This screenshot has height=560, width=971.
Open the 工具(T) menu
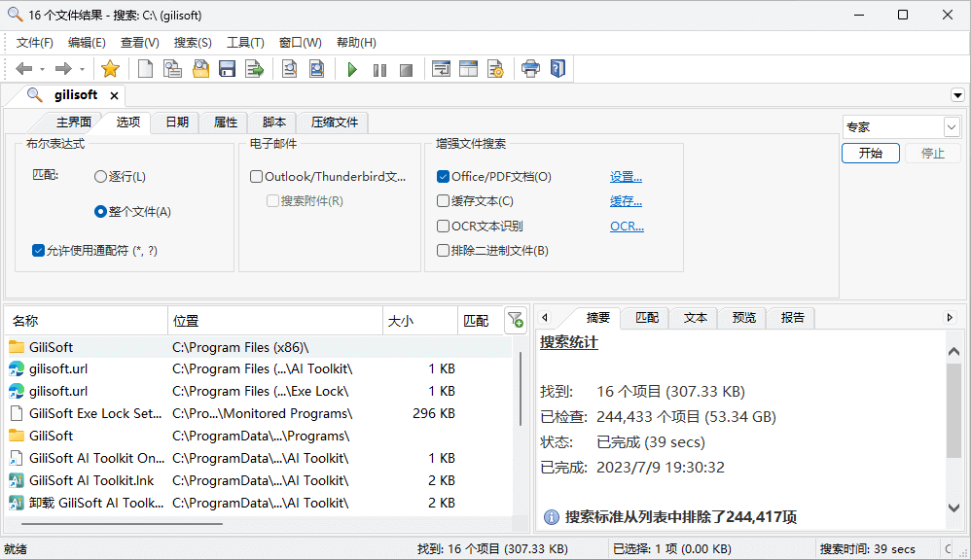click(x=245, y=43)
